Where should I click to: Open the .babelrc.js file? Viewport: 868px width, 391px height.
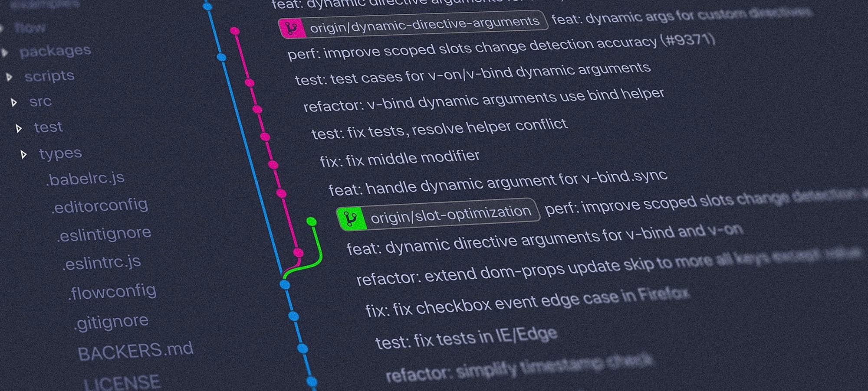(x=85, y=178)
